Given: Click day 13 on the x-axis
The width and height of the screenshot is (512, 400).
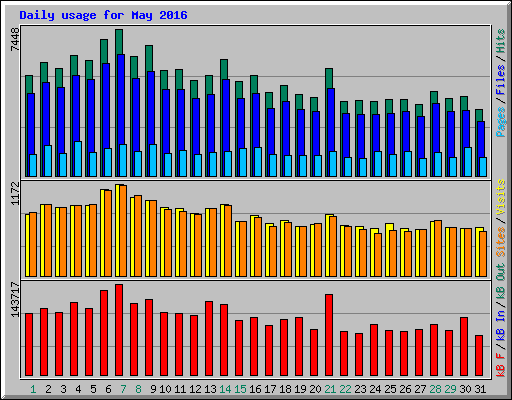Looking at the screenshot, I should click(x=210, y=389).
